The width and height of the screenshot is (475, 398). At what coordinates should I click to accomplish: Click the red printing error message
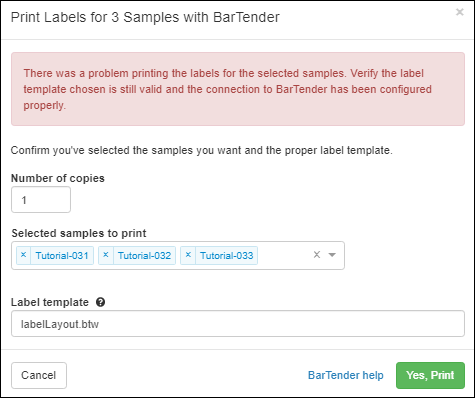238,89
